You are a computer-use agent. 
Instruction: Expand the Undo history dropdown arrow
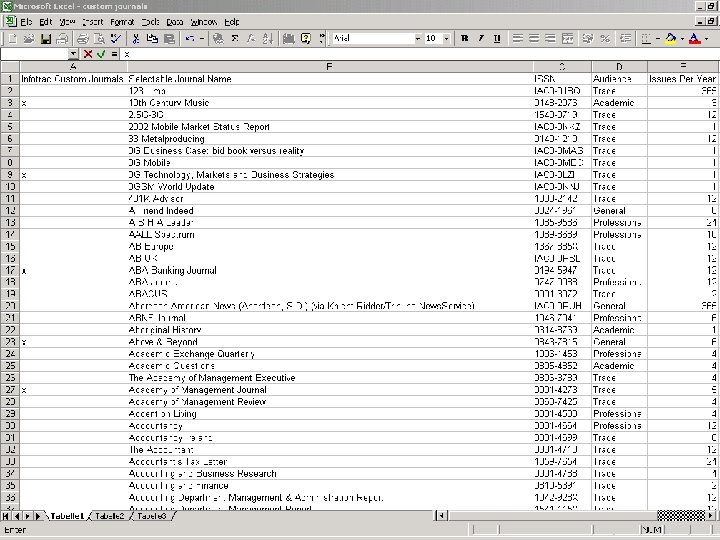[x=202, y=39]
